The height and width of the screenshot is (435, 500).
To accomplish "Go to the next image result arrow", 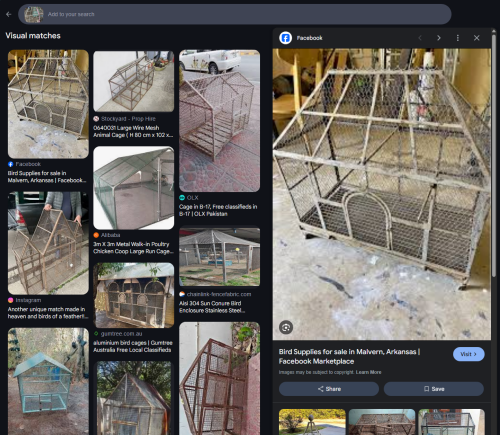I will click(x=439, y=38).
